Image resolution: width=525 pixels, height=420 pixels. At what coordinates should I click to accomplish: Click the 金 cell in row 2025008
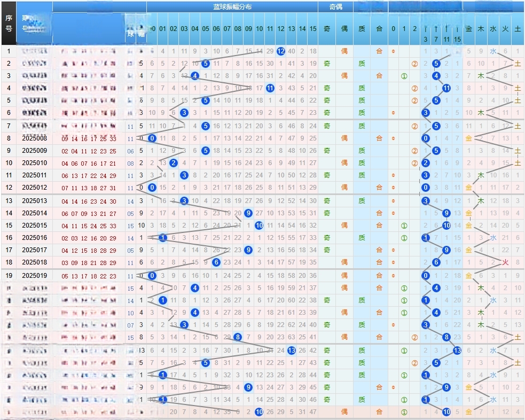click(x=469, y=138)
